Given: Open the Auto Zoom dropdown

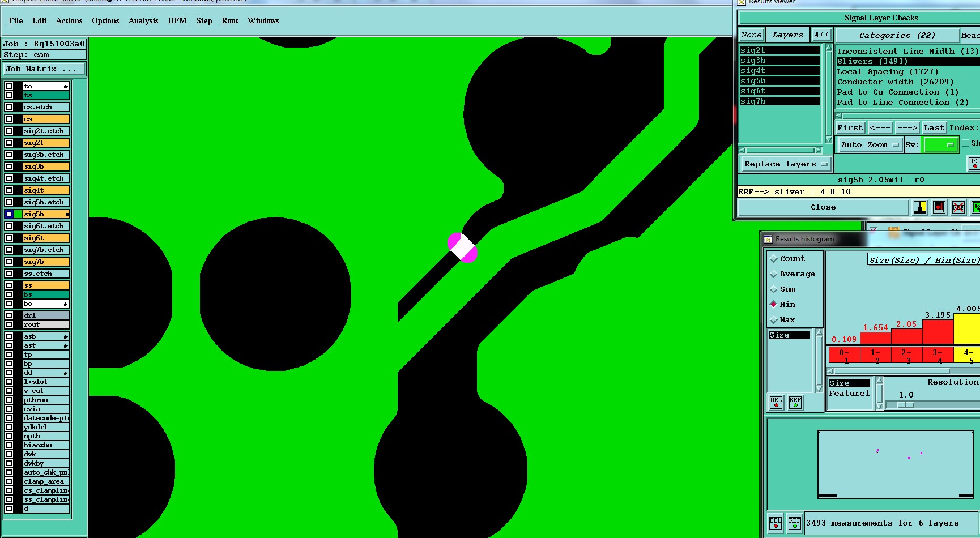Looking at the screenshot, I should (x=870, y=145).
